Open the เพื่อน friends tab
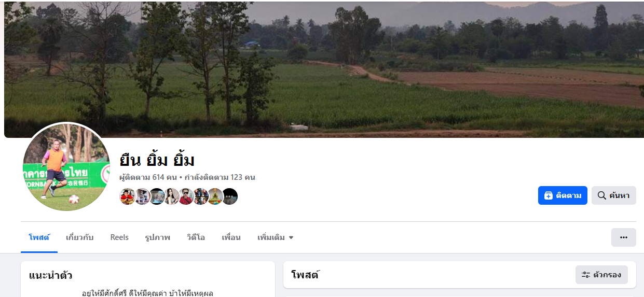The image size is (644, 297). pos(231,237)
